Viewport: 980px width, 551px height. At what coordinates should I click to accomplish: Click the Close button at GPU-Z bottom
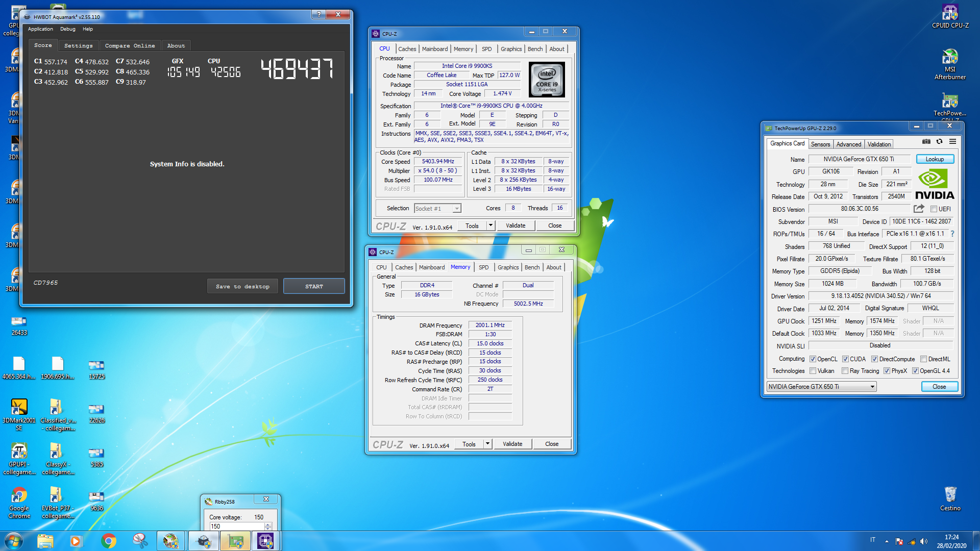pyautogui.click(x=939, y=387)
